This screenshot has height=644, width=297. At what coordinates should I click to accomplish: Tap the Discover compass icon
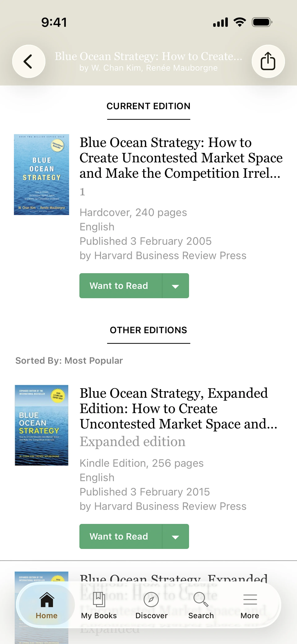pyautogui.click(x=151, y=600)
